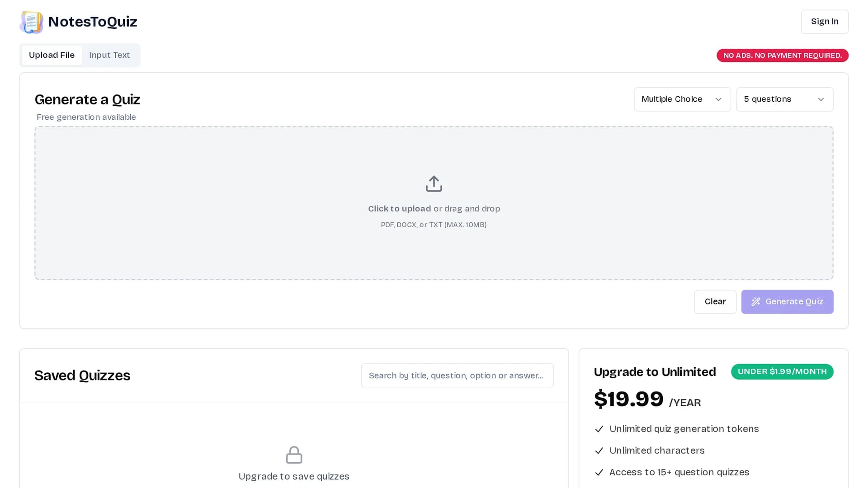The image size is (868, 488).
Task: Click the NO ADS. NO PAYMENT REQUIRED. badge
Action: point(782,56)
